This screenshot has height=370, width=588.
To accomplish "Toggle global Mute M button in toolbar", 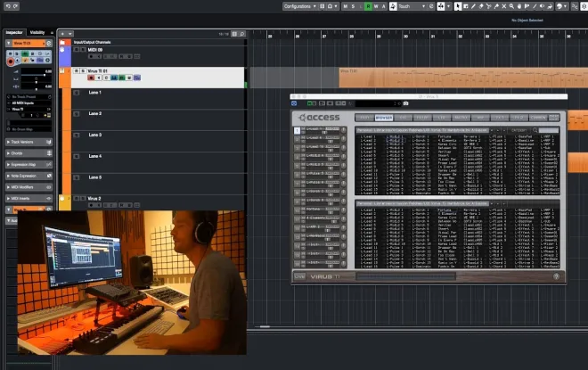I will click(x=346, y=6).
